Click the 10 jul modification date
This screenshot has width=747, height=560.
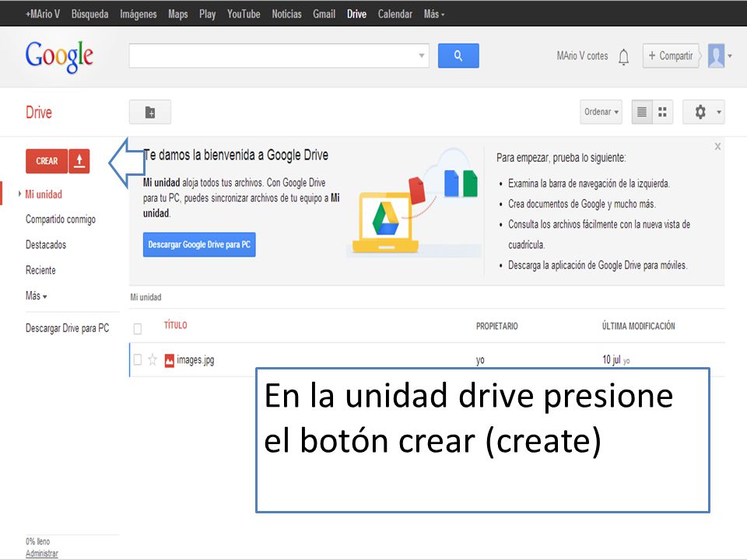click(612, 359)
